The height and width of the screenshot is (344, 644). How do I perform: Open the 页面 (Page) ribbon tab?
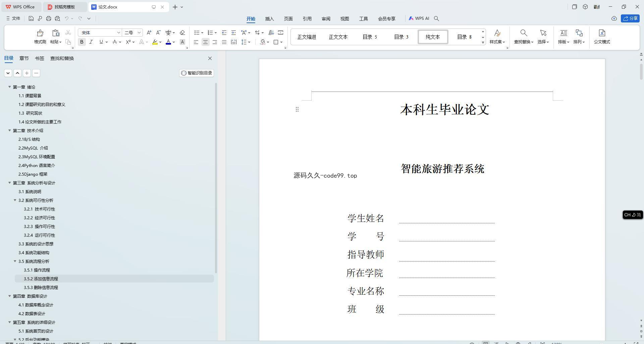click(x=288, y=18)
